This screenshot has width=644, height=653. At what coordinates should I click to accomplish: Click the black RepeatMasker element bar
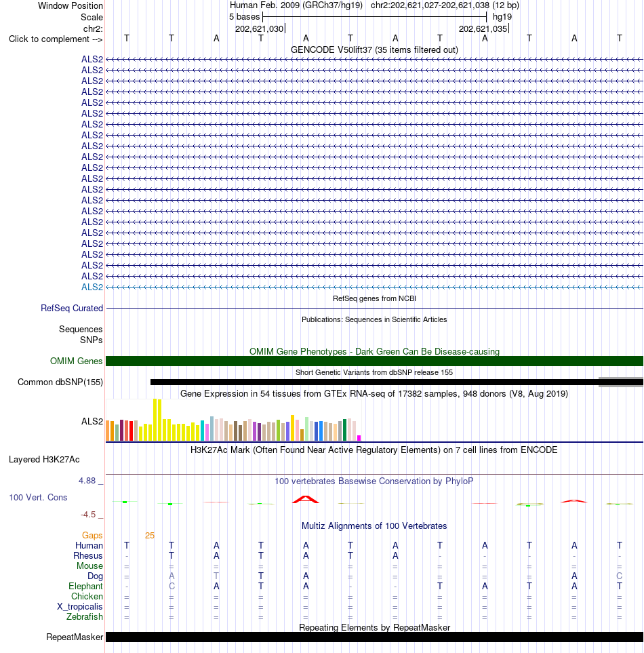click(x=374, y=637)
